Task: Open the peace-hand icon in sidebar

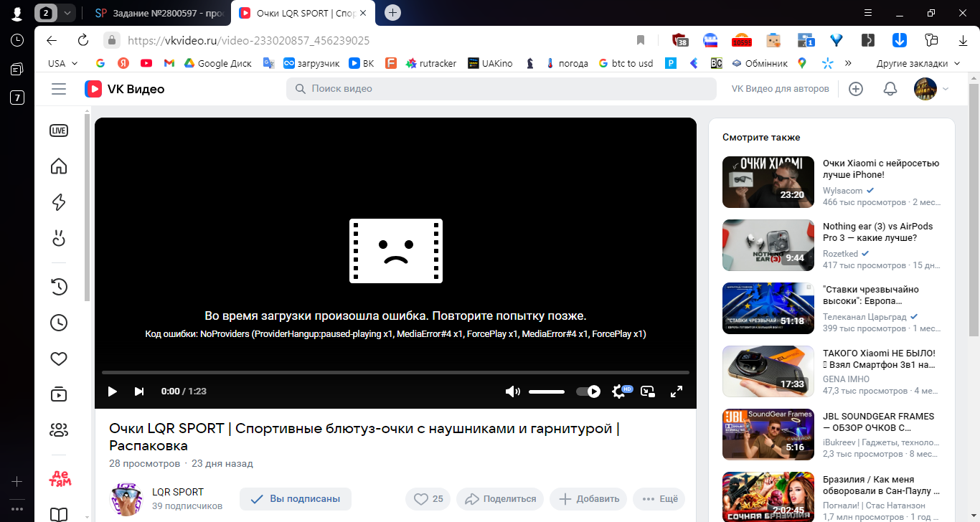Action: tap(59, 238)
